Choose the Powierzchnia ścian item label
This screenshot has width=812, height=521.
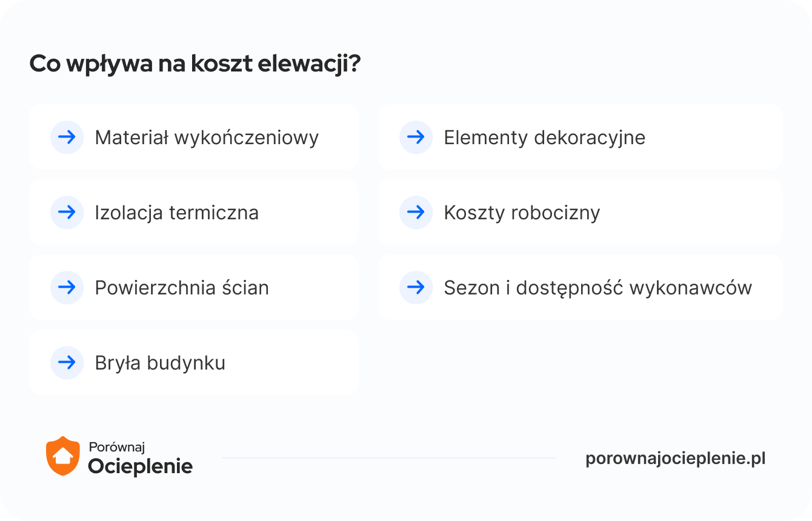[x=182, y=288]
